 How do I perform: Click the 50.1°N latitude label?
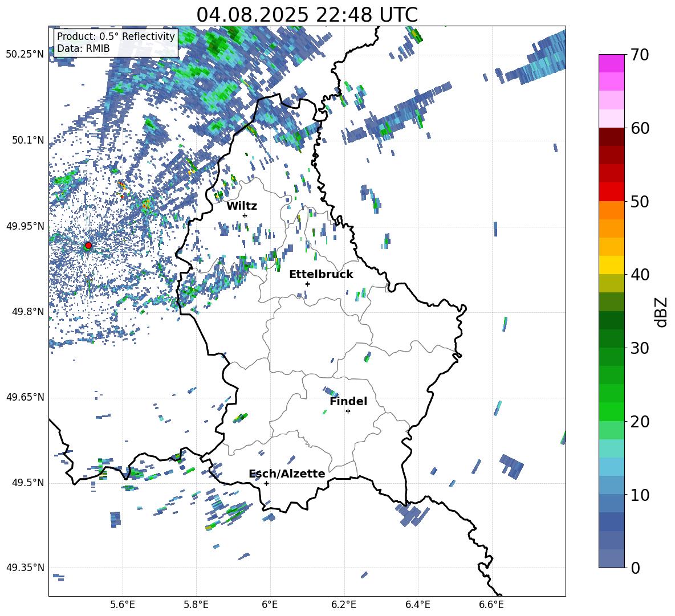27,140
